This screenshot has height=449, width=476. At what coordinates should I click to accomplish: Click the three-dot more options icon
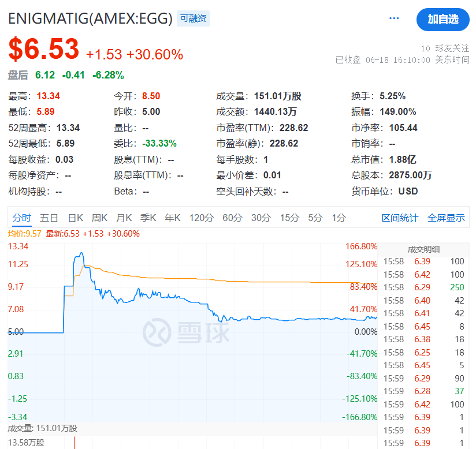point(394,18)
